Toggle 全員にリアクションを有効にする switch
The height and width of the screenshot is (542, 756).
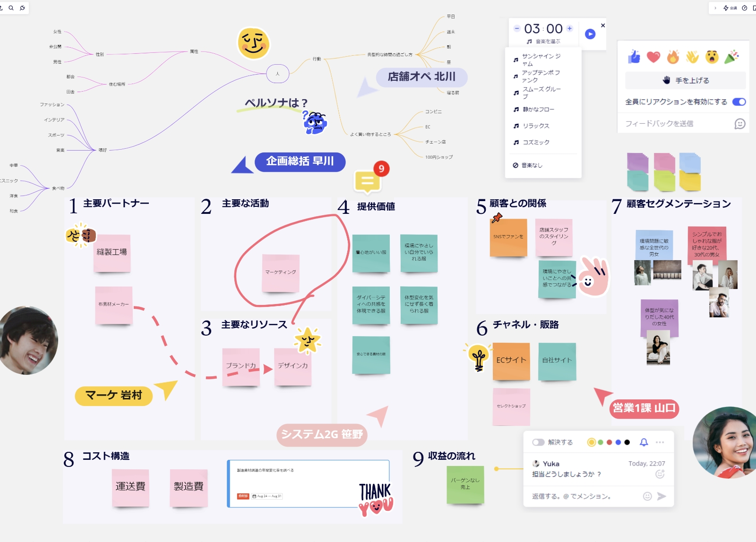point(739,102)
